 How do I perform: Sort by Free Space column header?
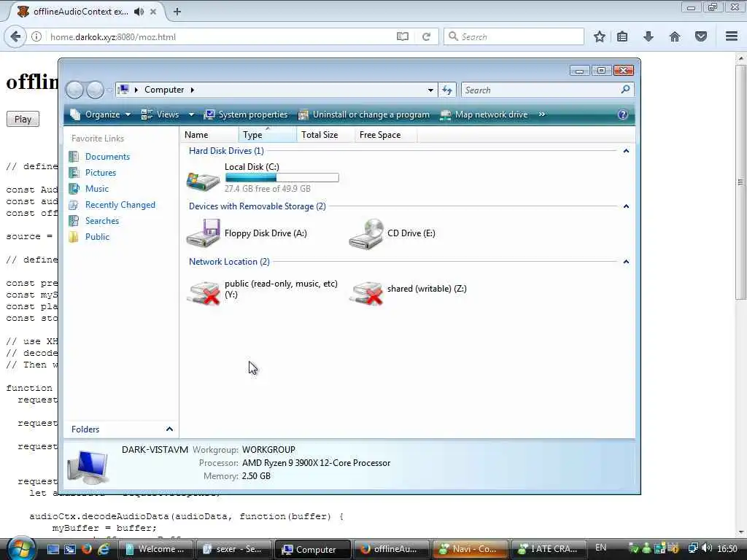(x=385, y=135)
